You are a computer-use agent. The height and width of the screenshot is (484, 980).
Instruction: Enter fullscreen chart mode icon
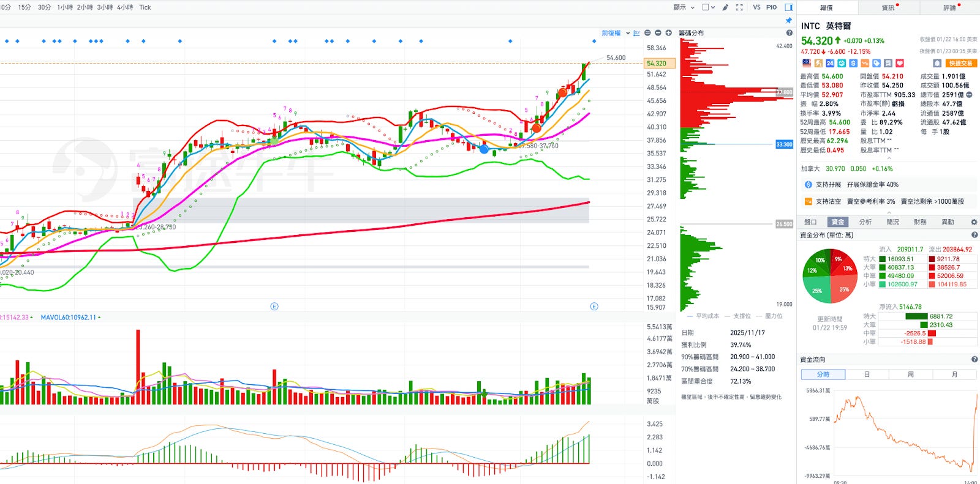click(739, 7)
